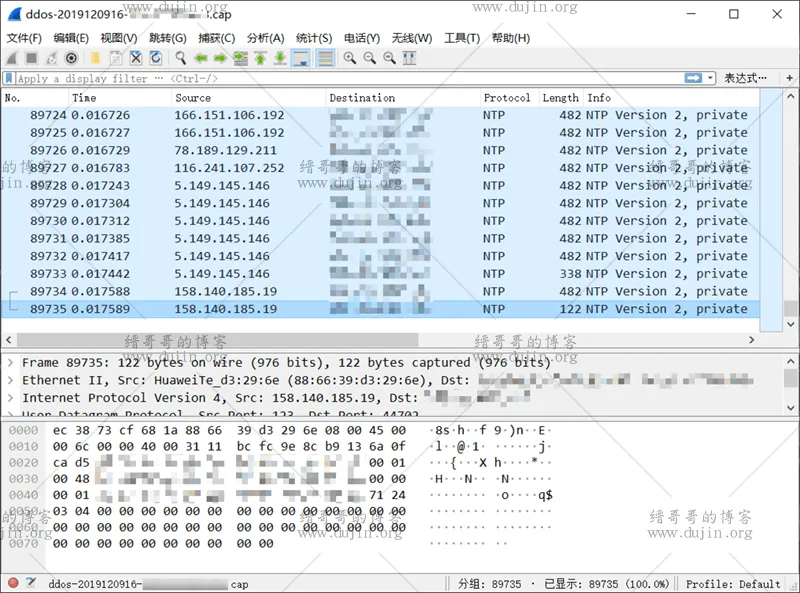
Task: Sort by the No. column header
Action: pyautogui.click(x=35, y=97)
